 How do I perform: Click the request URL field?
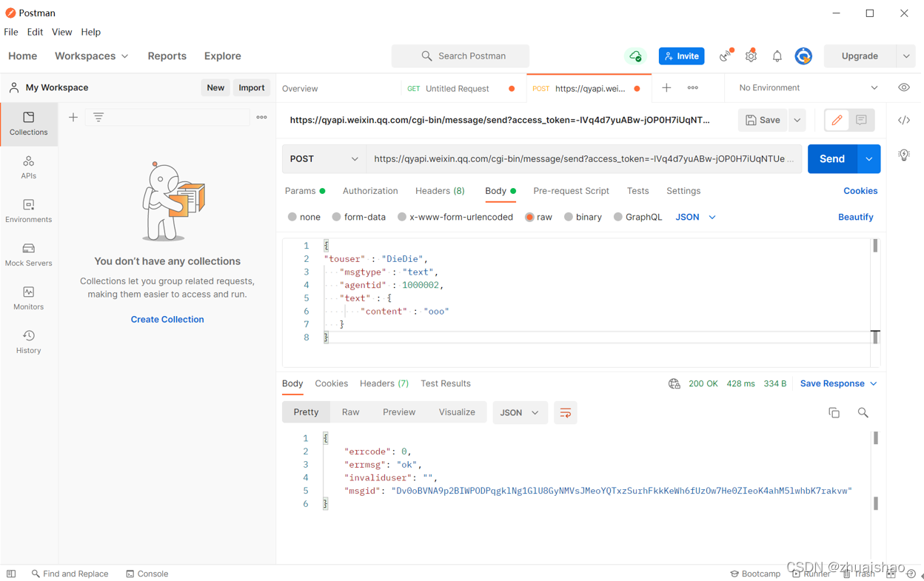pos(583,159)
